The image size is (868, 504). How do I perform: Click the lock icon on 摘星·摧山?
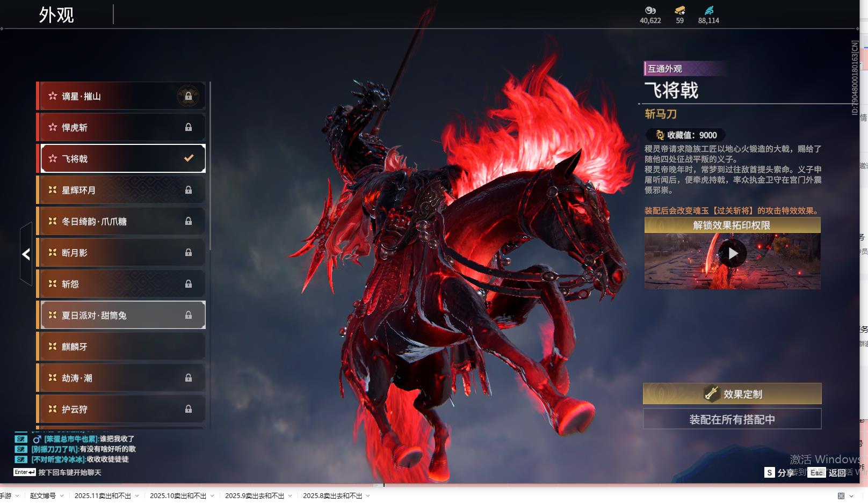tap(189, 96)
